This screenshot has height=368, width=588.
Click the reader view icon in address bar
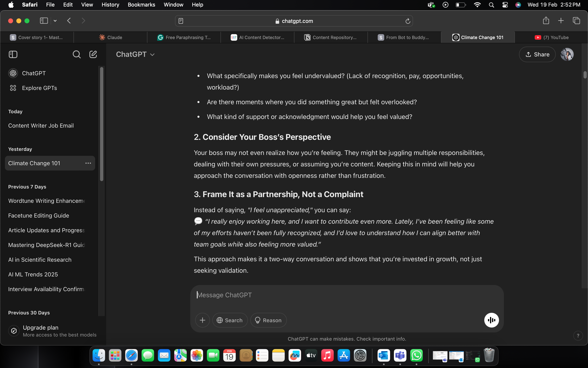(181, 21)
